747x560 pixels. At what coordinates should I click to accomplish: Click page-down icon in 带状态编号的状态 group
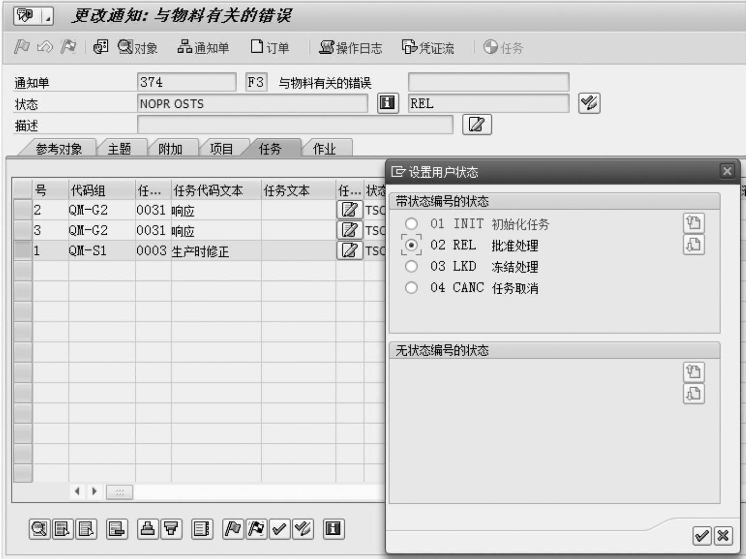pyautogui.click(x=693, y=245)
